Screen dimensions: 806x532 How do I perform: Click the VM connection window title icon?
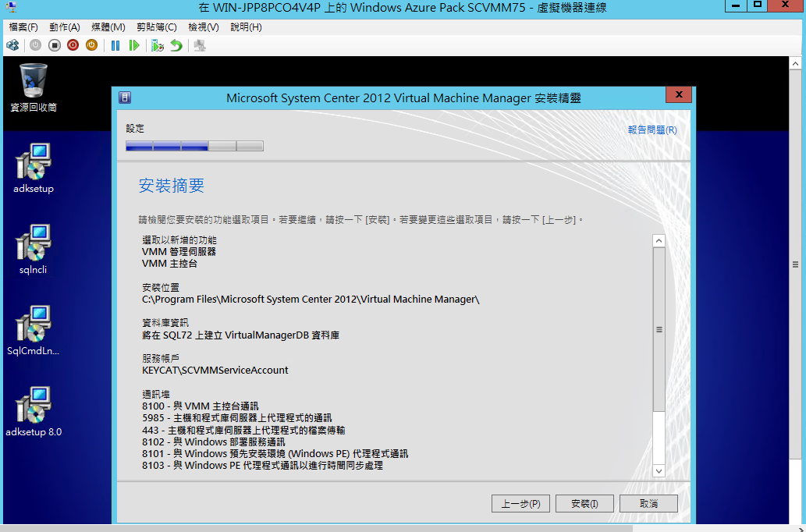10,7
